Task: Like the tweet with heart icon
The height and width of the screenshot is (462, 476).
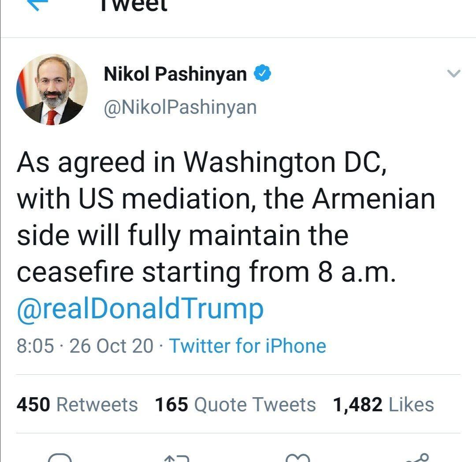Action: 298,458
